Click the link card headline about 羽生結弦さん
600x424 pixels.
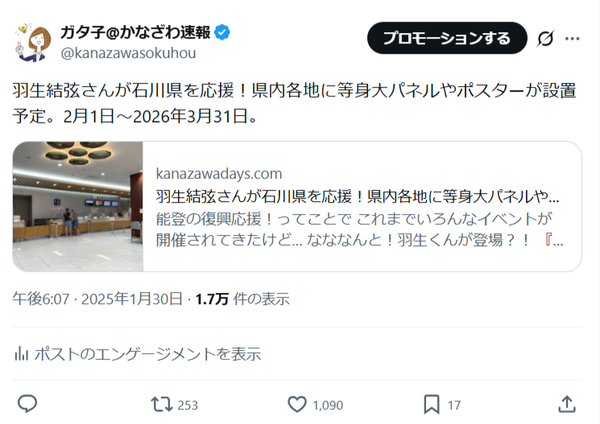coord(358,196)
